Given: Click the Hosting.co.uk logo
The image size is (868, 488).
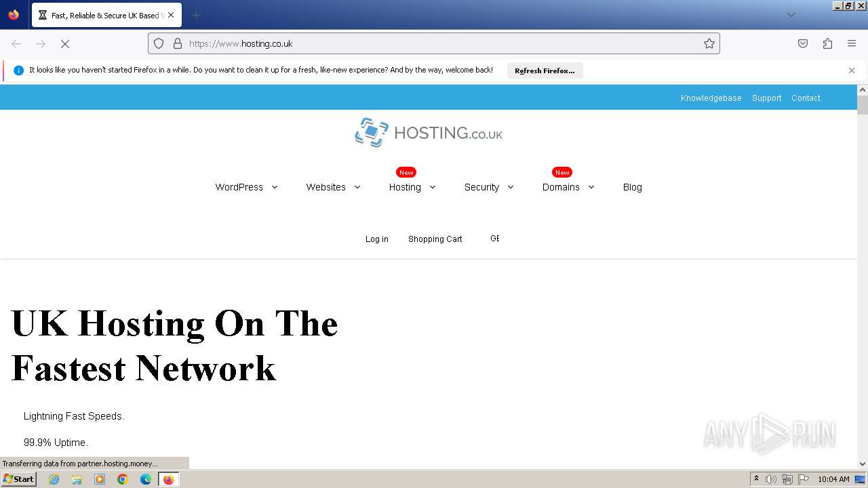Looking at the screenshot, I should 429,132.
